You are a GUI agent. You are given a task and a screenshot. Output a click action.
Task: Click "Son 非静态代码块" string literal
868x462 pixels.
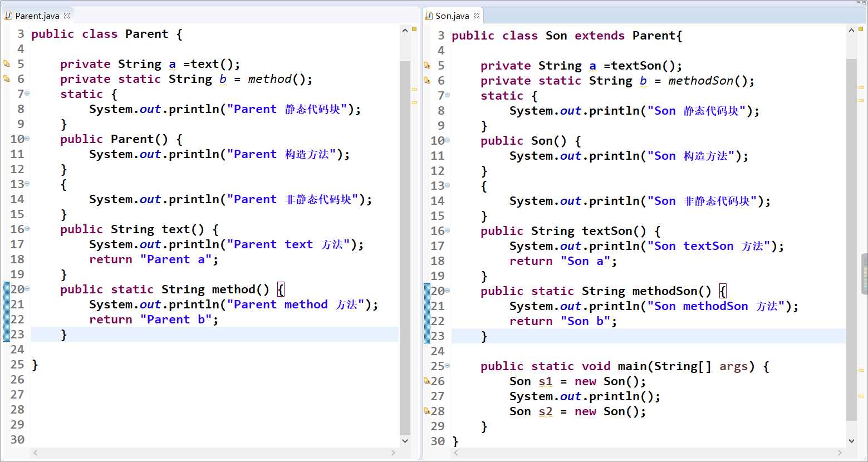click(702, 201)
